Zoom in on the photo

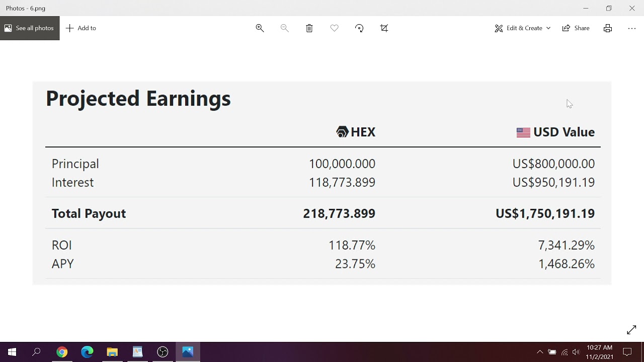260,28
